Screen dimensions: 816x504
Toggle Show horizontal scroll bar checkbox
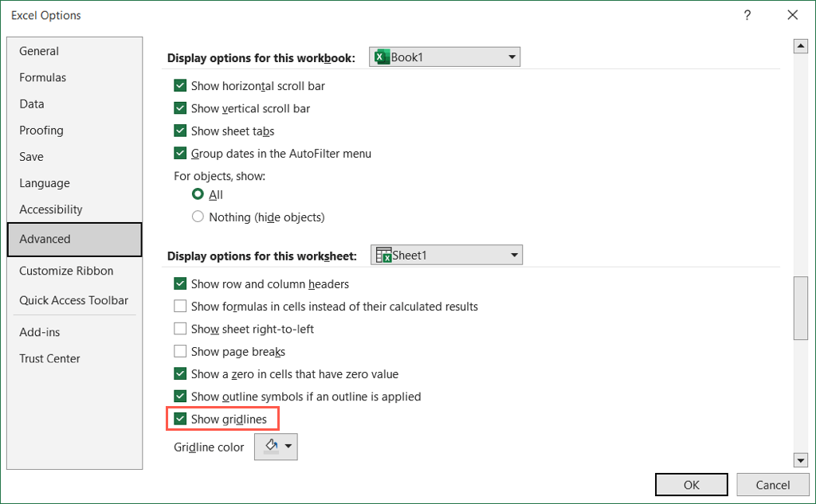(181, 86)
